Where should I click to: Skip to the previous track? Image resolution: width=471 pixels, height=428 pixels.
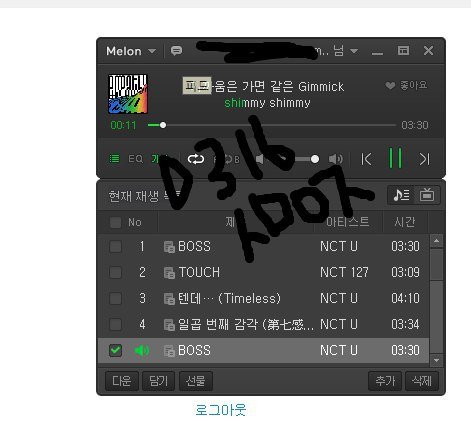click(x=366, y=159)
